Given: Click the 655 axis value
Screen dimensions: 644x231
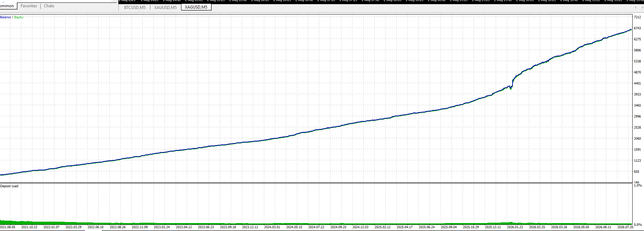Looking at the screenshot, I should click(636, 172).
